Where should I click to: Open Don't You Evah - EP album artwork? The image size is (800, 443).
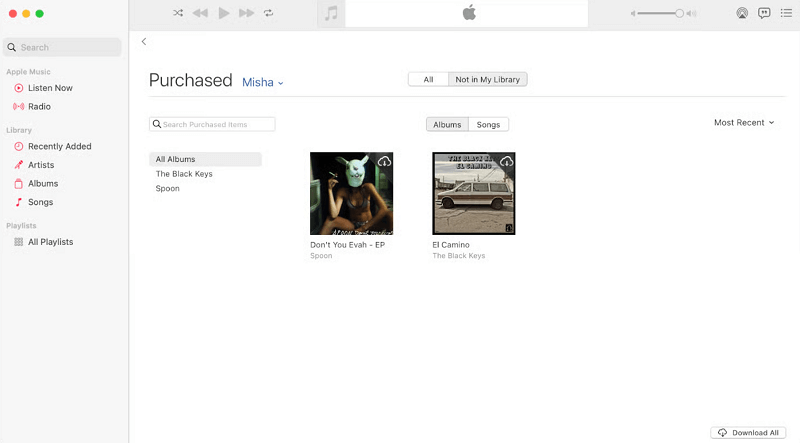[x=352, y=193]
